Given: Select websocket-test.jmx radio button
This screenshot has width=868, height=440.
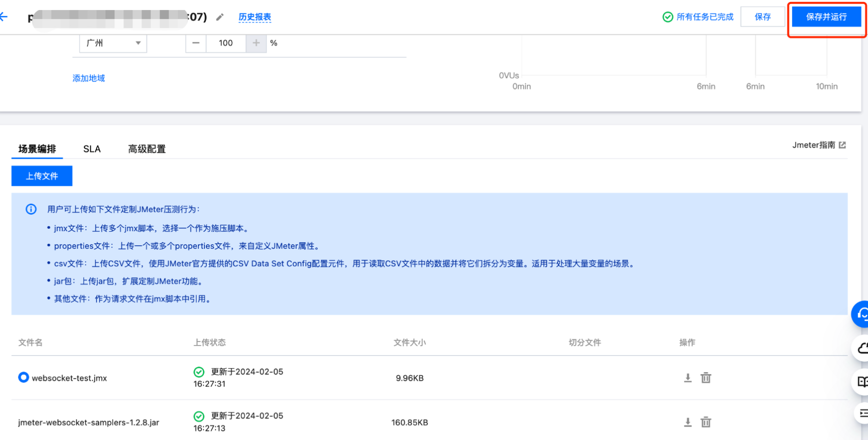Looking at the screenshot, I should click(x=23, y=378).
